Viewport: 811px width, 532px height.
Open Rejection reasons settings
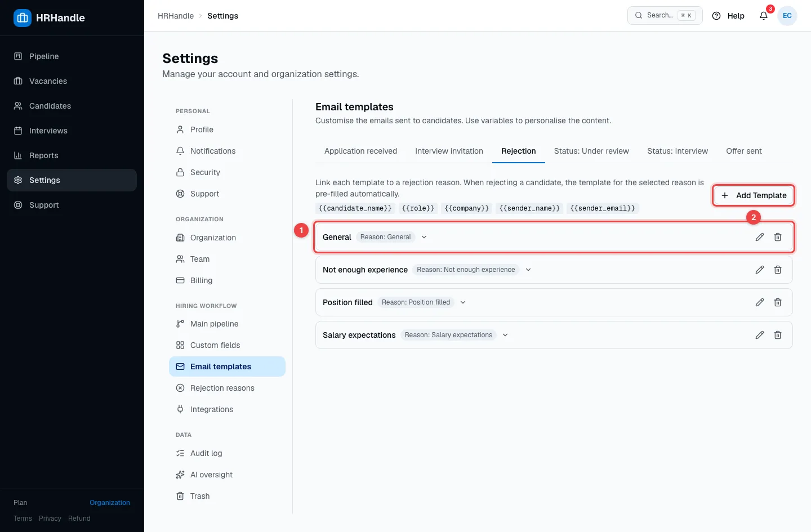[x=227, y=388]
